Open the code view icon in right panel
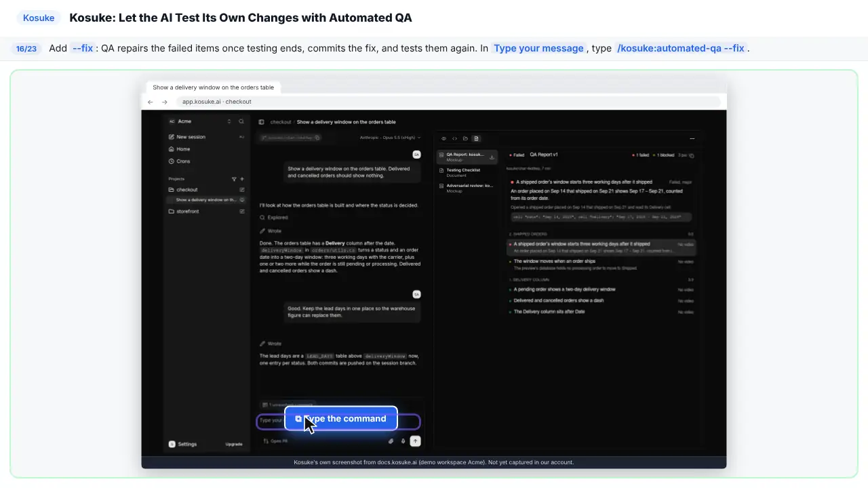The height and width of the screenshot is (488, 868). pyautogui.click(x=454, y=138)
